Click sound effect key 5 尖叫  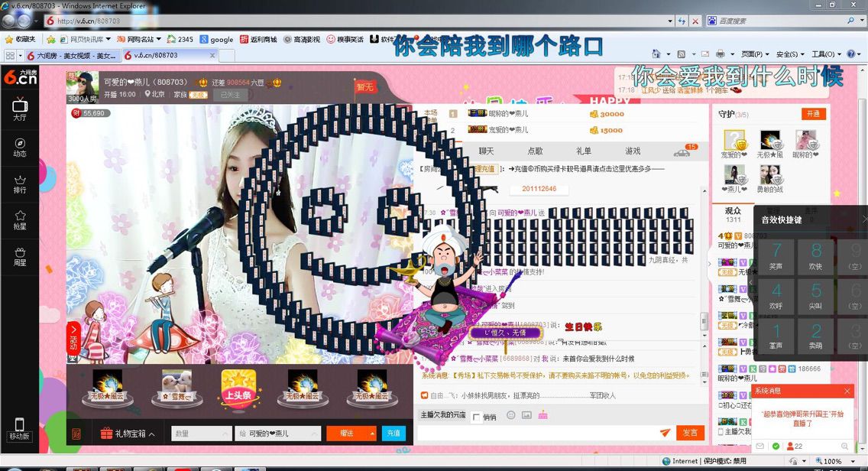tap(816, 297)
